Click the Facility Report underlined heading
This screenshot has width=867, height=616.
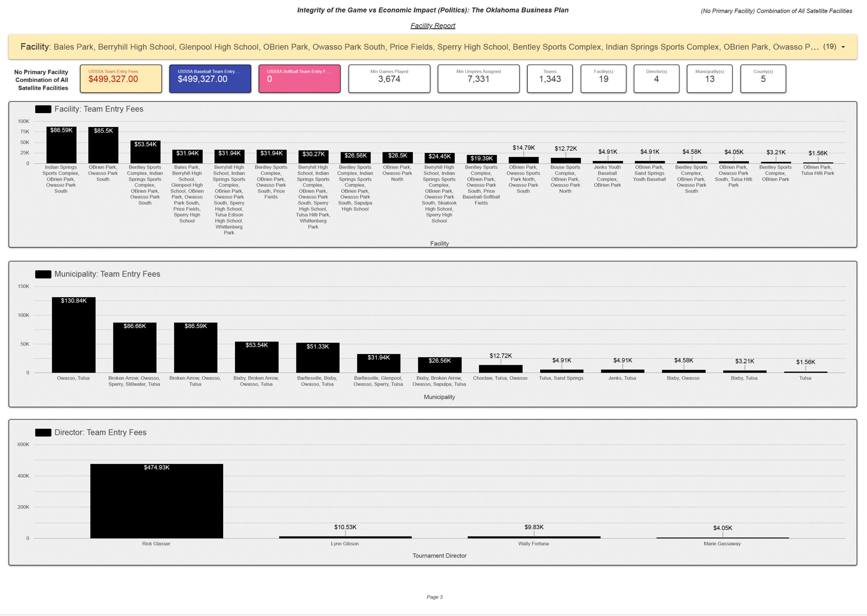click(x=432, y=25)
